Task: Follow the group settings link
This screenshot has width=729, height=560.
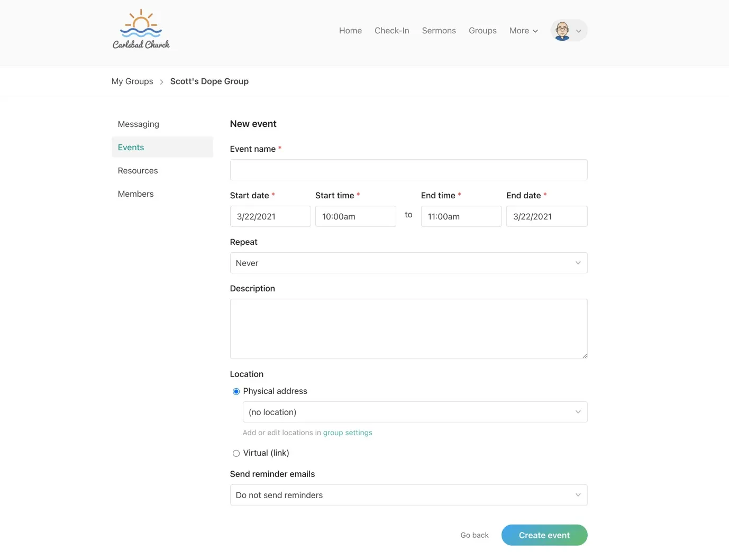Action: [348, 433]
